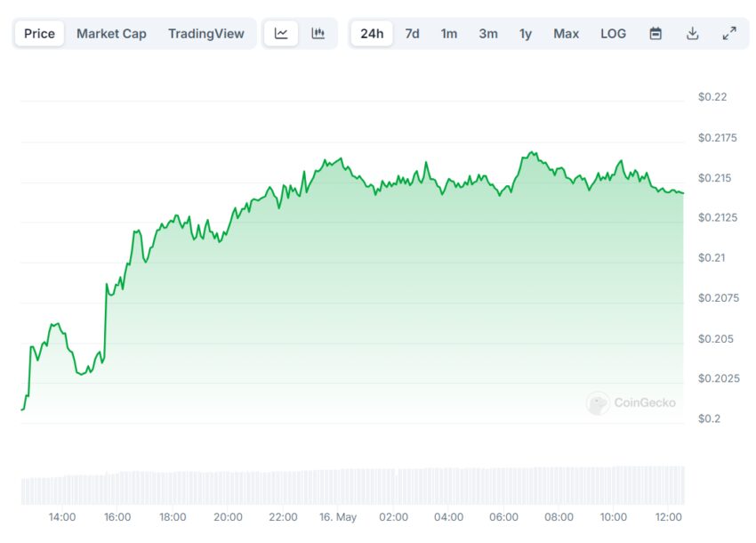This screenshot has width=756, height=543.
Task: Click the $0.215 price axis label
Action: pyautogui.click(x=714, y=178)
